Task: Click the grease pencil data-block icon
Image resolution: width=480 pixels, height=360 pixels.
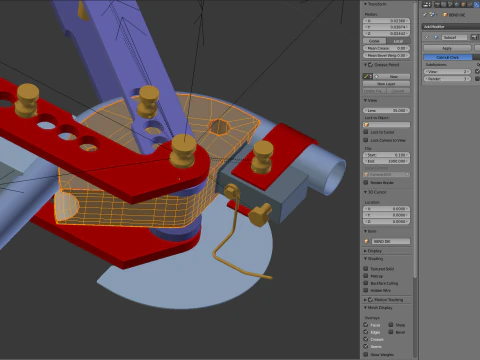Action: click(368, 76)
